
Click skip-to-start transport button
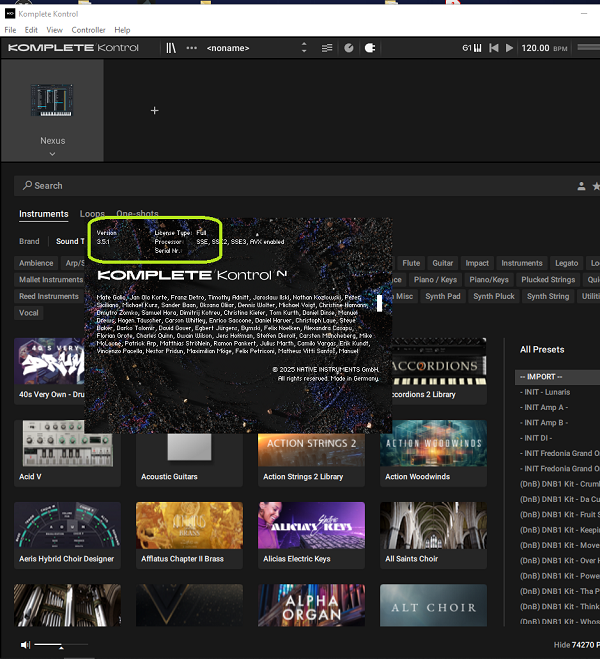click(x=494, y=48)
